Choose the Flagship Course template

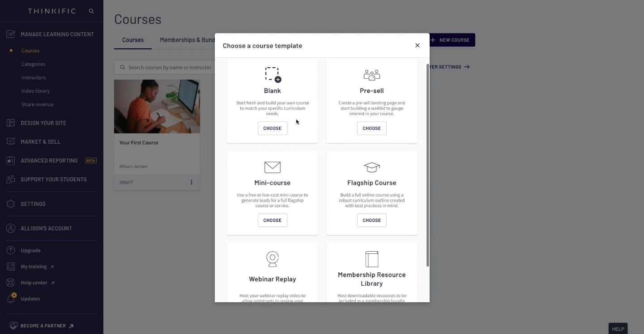click(x=371, y=220)
